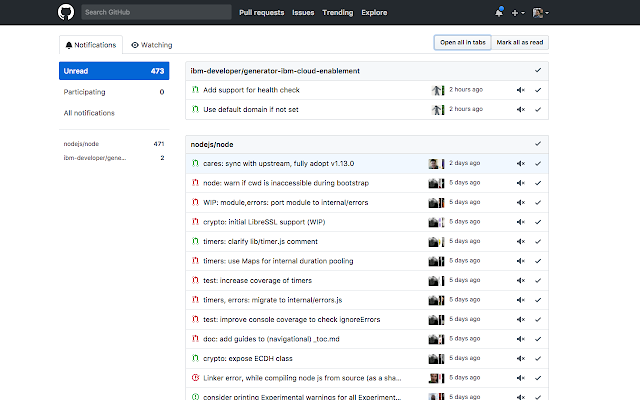Image resolution: width=640 pixels, height=400 pixels.
Task: Mute 'Use default domain if not set' thread
Action: (x=520, y=109)
